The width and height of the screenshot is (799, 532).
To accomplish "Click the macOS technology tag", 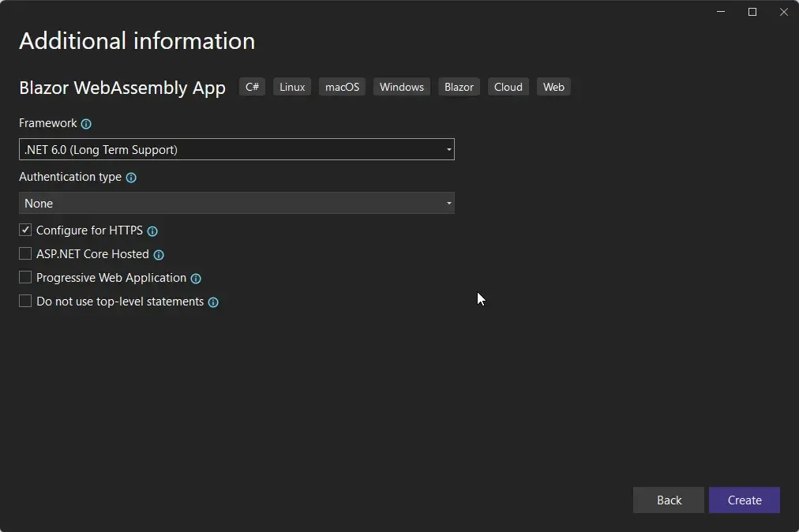I will (x=342, y=87).
